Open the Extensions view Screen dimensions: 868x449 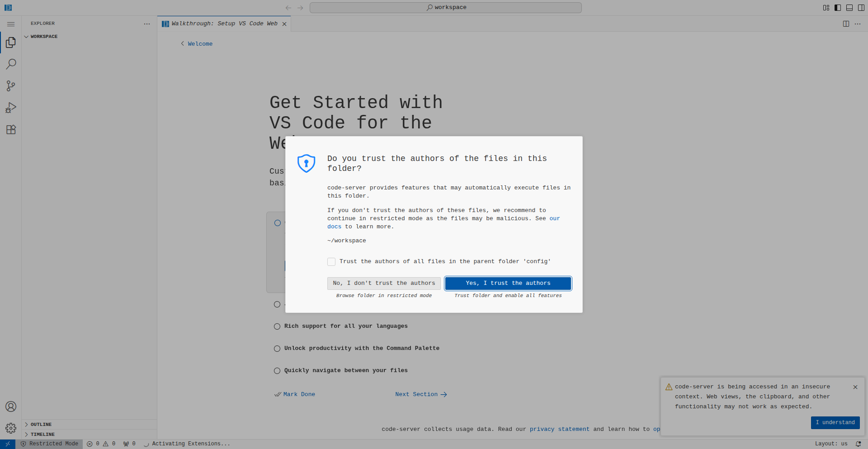[11, 130]
